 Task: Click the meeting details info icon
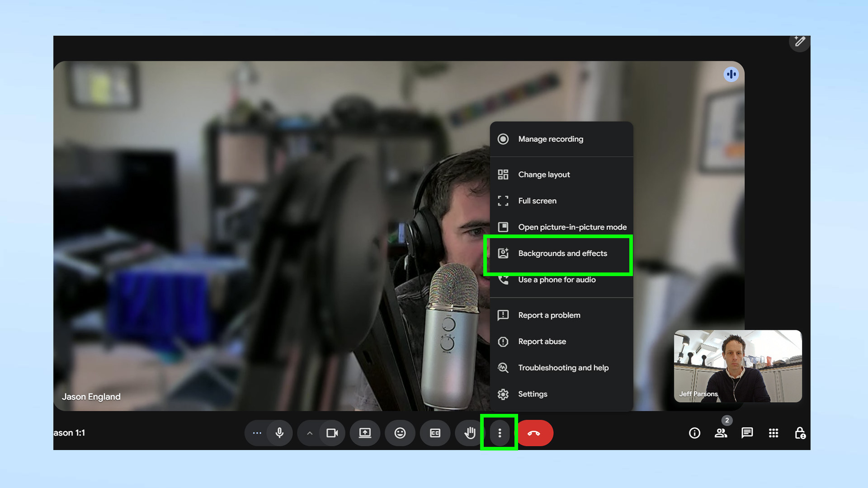coord(694,433)
